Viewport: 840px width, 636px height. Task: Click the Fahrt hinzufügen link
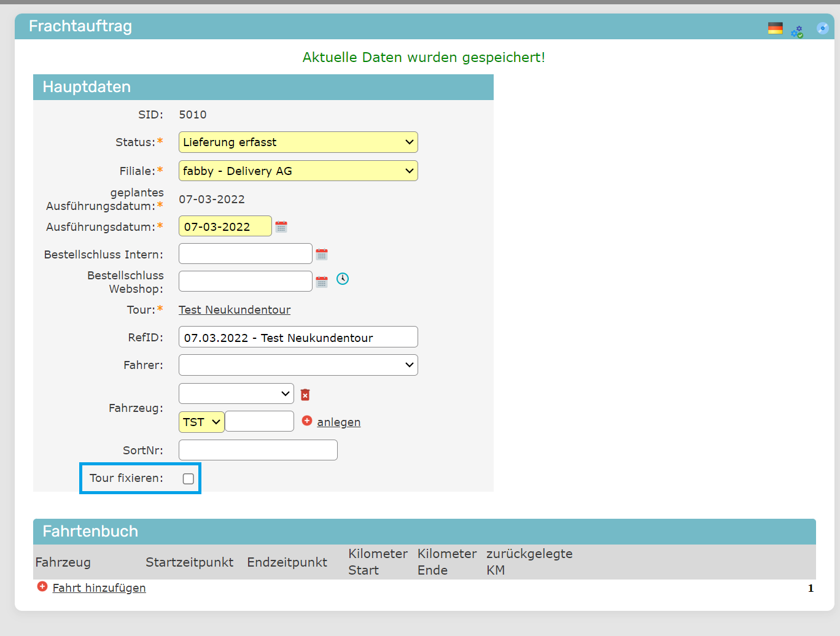coord(99,588)
